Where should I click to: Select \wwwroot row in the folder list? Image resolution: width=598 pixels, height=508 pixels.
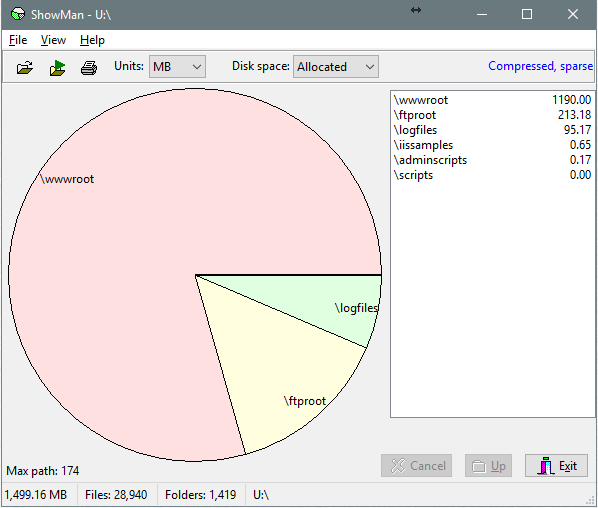coord(492,100)
